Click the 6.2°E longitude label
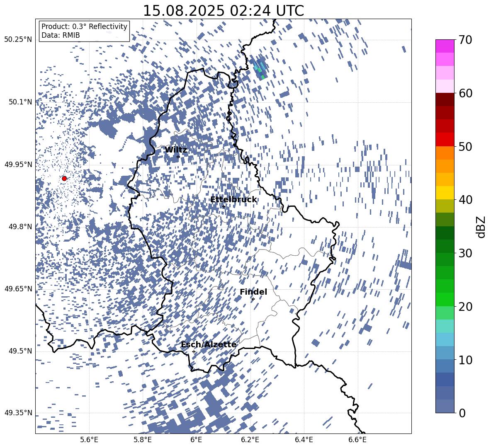Screen dimensions: 491x448 pos(250,440)
